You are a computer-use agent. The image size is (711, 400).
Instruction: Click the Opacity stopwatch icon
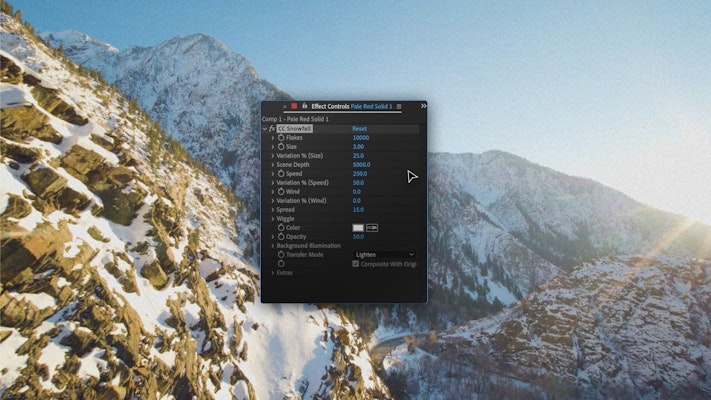point(281,237)
